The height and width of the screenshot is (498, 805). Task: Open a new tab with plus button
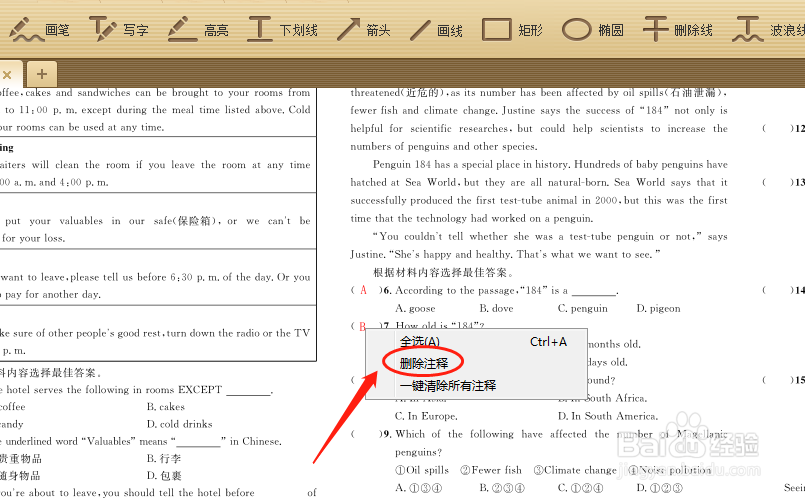[x=42, y=74]
